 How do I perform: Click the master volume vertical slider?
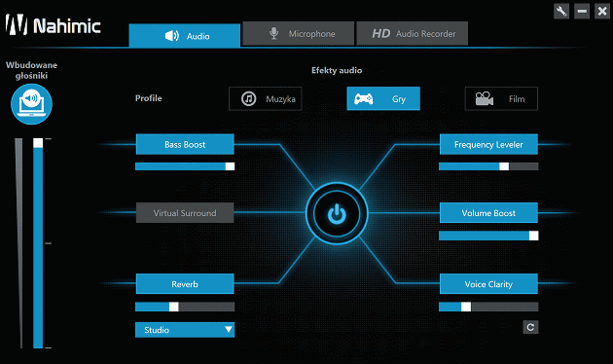click(x=38, y=242)
